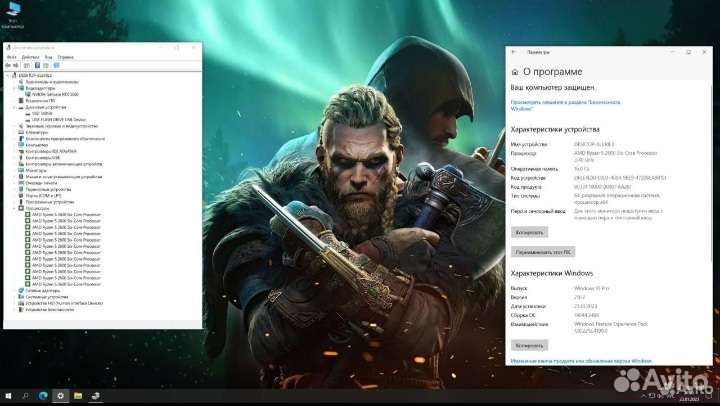Click blue Help icon in Device Manager toolbar
The height and width of the screenshot is (406, 720).
point(37,66)
